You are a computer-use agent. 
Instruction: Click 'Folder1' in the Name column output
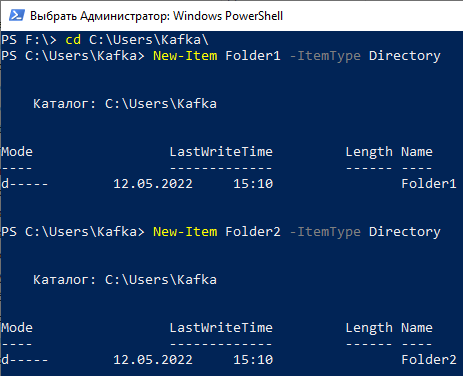pos(429,184)
